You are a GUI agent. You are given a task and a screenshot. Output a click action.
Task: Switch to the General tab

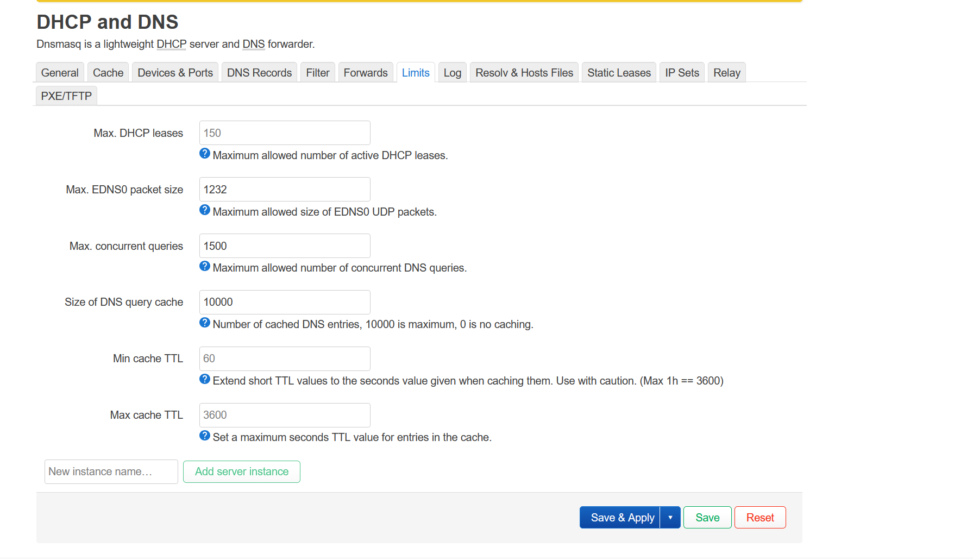[60, 73]
